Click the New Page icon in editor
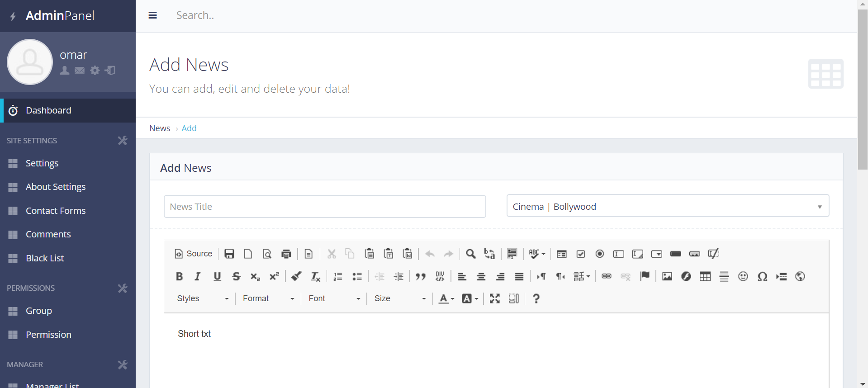 click(248, 254)
